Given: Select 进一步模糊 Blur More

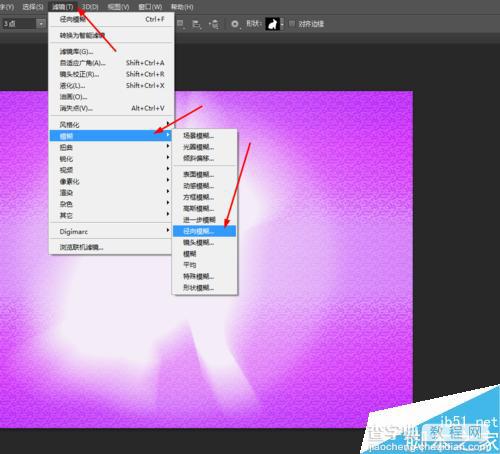Looking at the screenshot, I should pyautogui.click(x=205, y=219).
